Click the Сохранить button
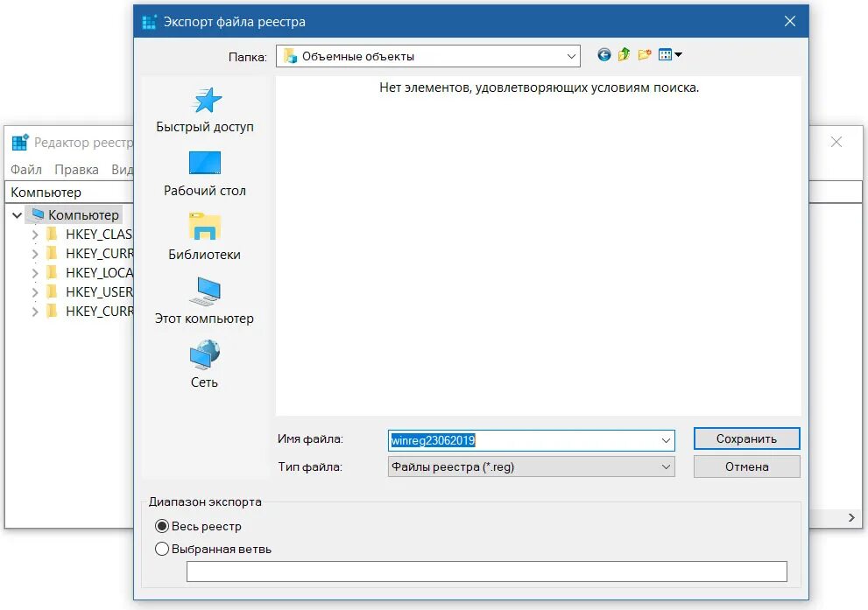Viewport: 868px width, 610px height. (x=746, y=438)
